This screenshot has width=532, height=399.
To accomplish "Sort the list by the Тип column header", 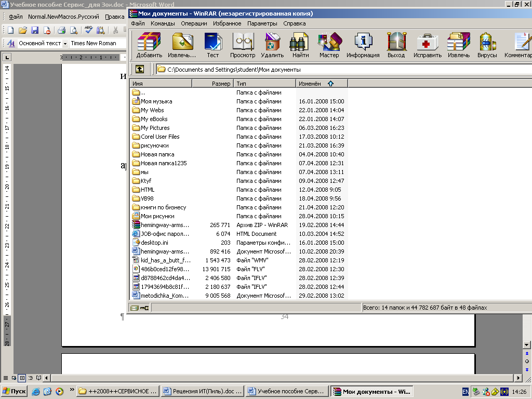I will pyautogui.click(x=264, y=84).
